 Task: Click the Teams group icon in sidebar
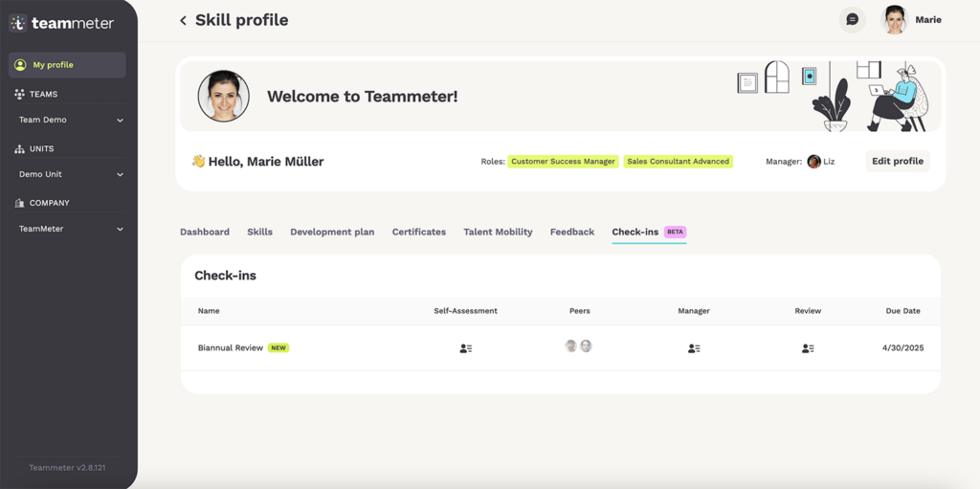click(x=19, y=95)
